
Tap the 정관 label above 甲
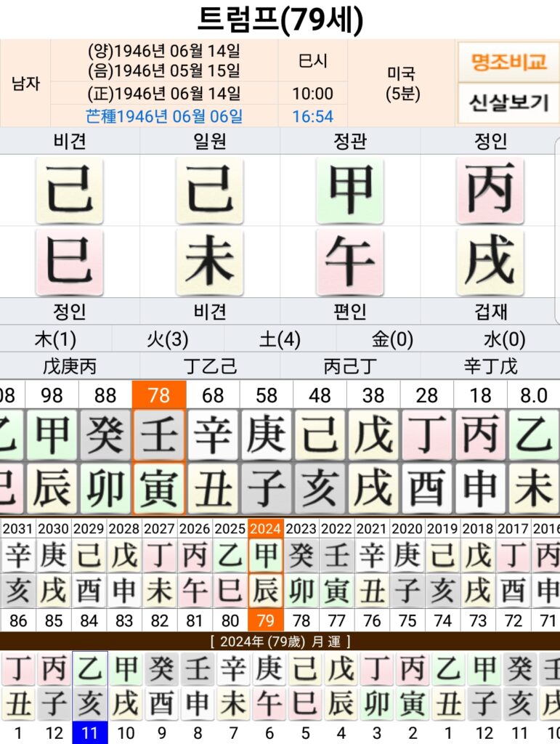(x=350, y=141)
